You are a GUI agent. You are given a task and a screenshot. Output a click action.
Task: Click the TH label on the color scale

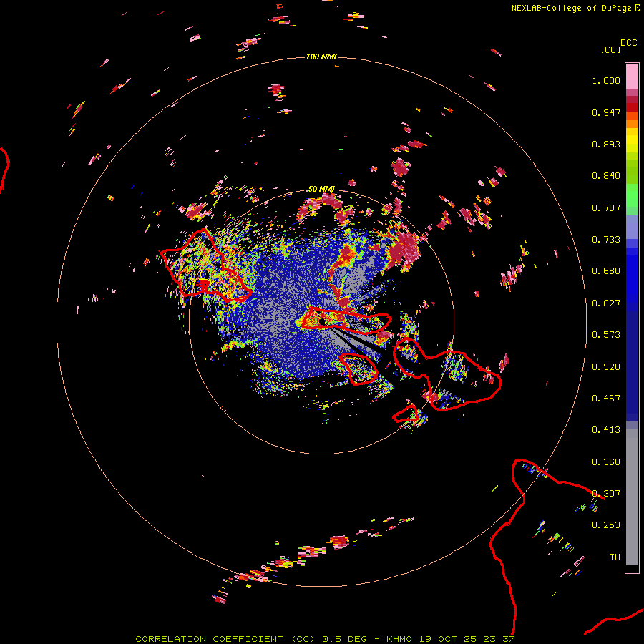pos(615,557)
